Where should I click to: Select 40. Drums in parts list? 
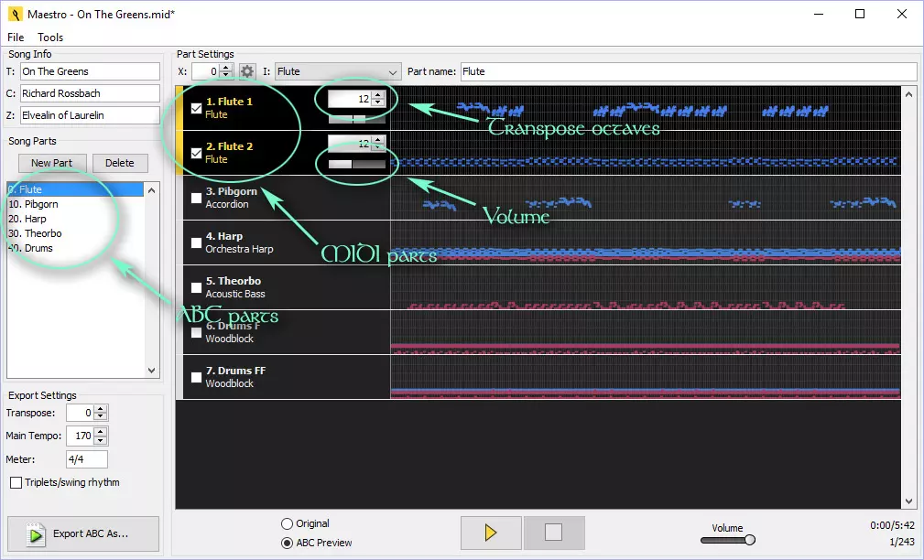(x=75, y=249)
